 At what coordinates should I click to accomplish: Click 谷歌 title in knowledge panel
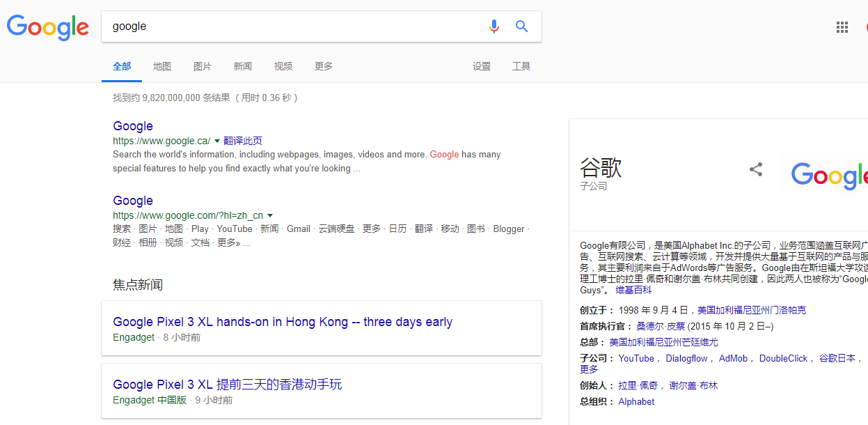click(601, 168)
